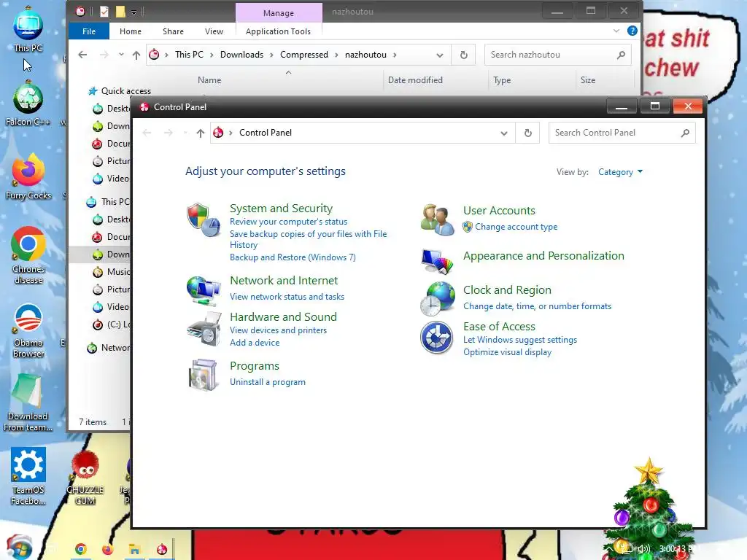Screen dimensions: 747x560
Task: Click search magnifier in Control Panel
Action: (684, 133)
